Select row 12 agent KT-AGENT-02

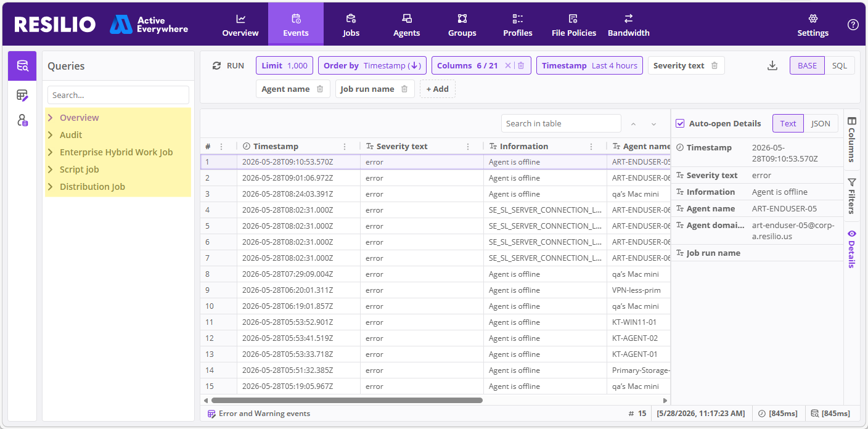pyautogui.click(x=435, y=338)
